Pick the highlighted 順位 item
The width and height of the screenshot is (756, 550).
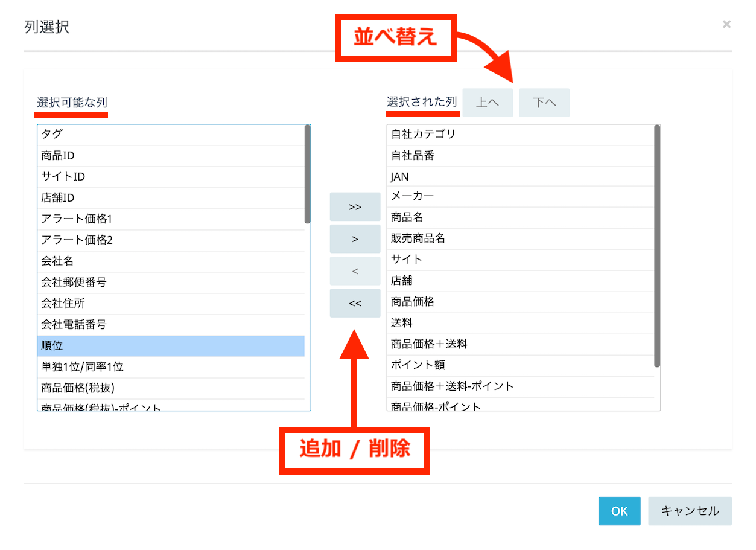(x=171, y=346)
